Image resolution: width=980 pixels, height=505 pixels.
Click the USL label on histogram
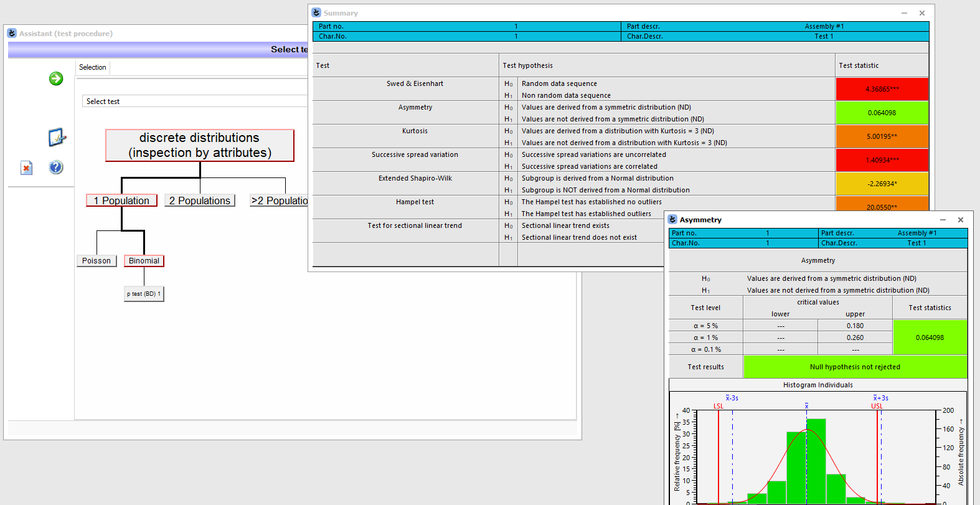tap(877, 406)
